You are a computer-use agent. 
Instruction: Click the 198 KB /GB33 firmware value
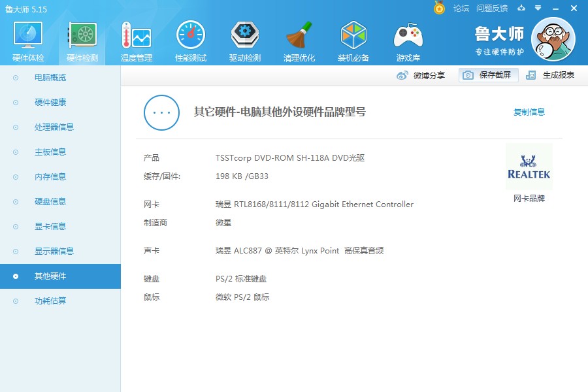coord(242,176)
